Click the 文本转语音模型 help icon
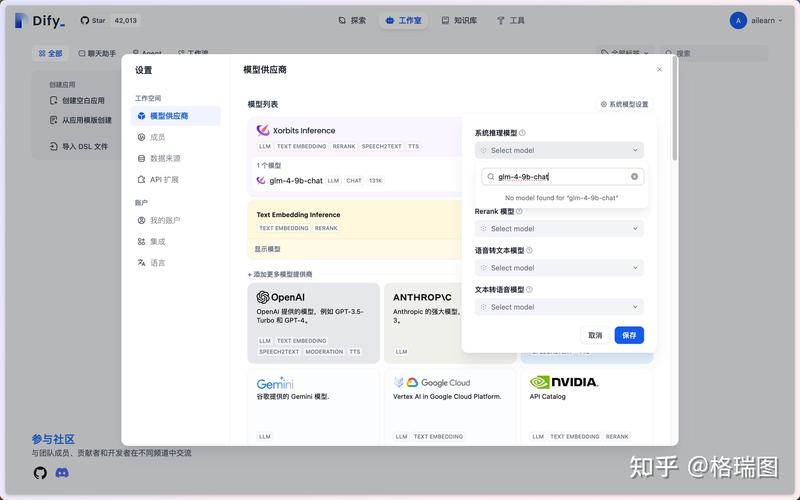This screenshot has width=800, height=500. [529, 290]
